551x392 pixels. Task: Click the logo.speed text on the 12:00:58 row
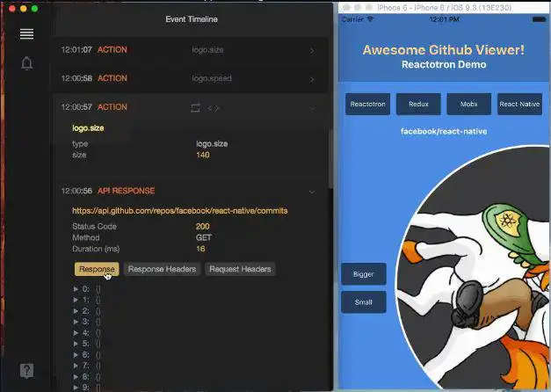(212, 78)
